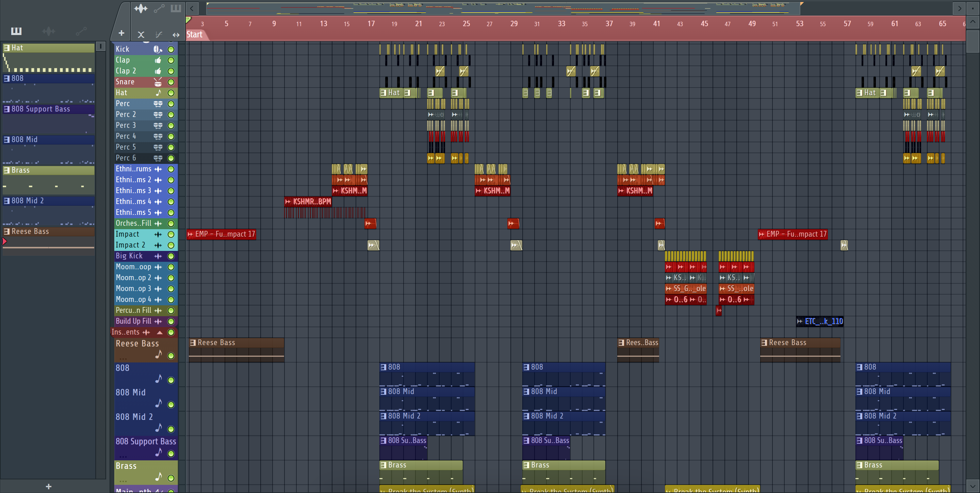Click the left arrow on the timeline overview

[x=192, y=8]
